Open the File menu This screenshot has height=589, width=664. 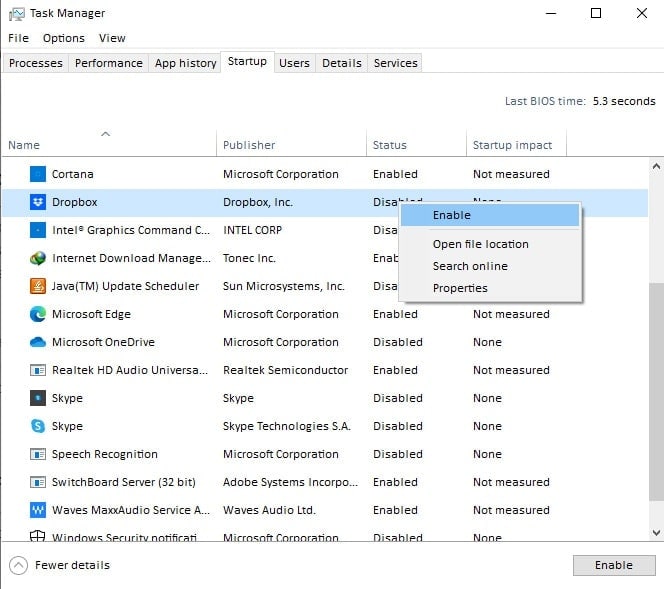tap(18, 38)
